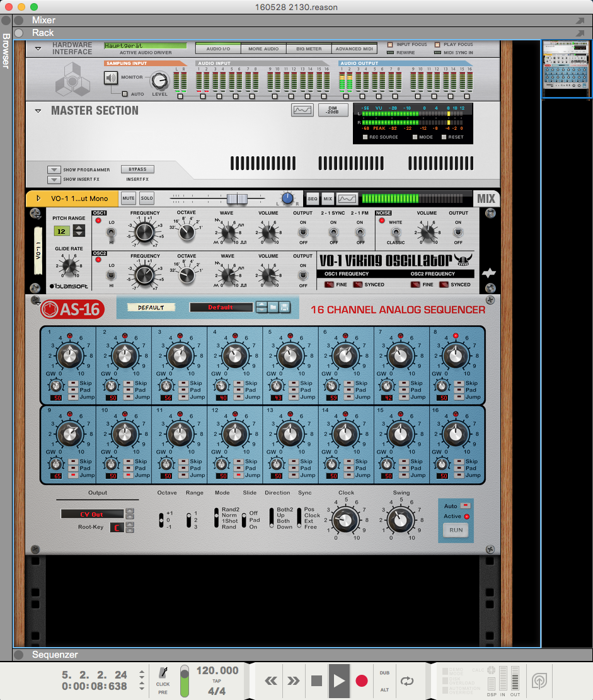This screenshot has width=593, height=700.
Task: Start playback with play button
Action: (x=340, y=681)
